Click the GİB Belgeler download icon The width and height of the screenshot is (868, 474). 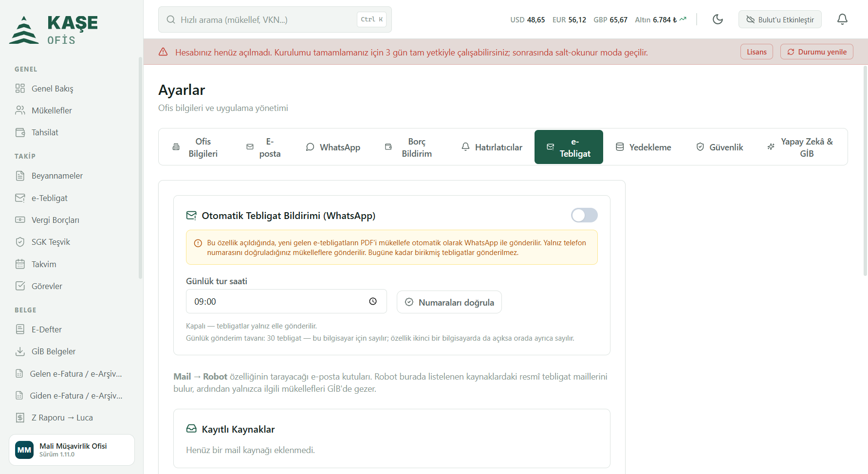(20, 351)
